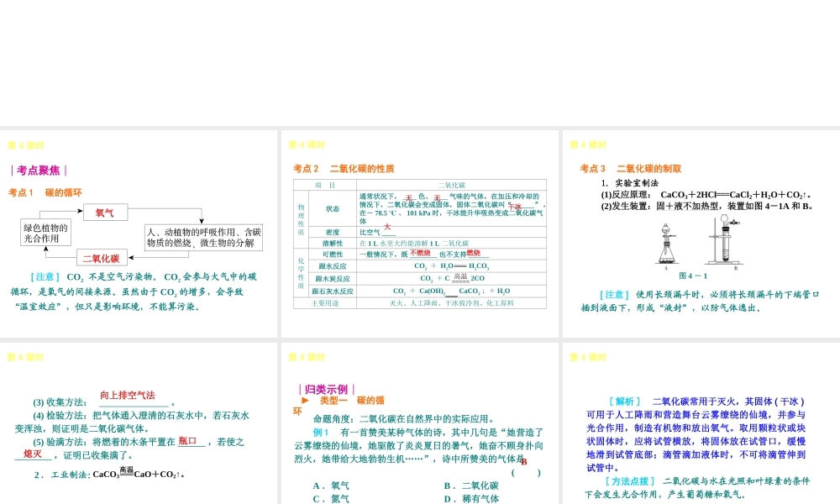Click the red answer 向上排空气法

coord(128,396)
